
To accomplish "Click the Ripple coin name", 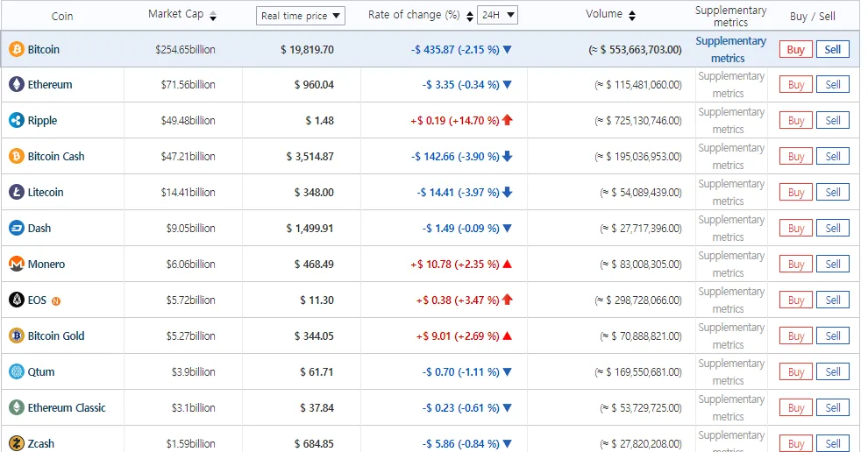I will tap(43, 121).
